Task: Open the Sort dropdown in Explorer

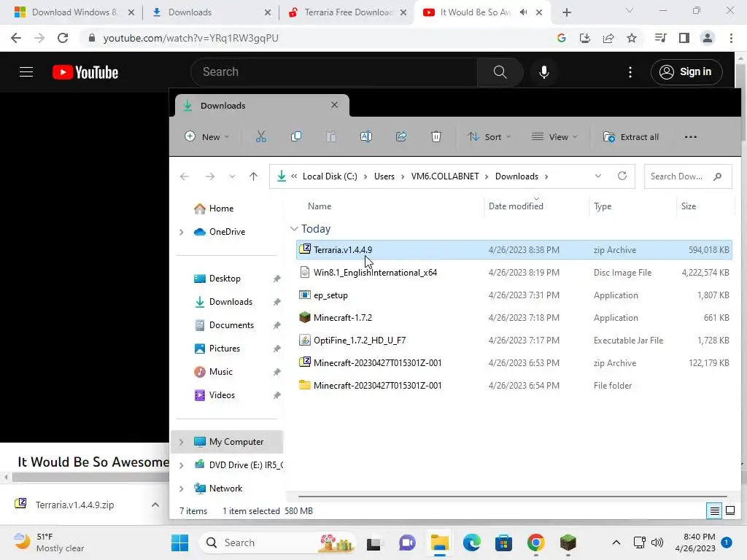Action: point(489,136)
